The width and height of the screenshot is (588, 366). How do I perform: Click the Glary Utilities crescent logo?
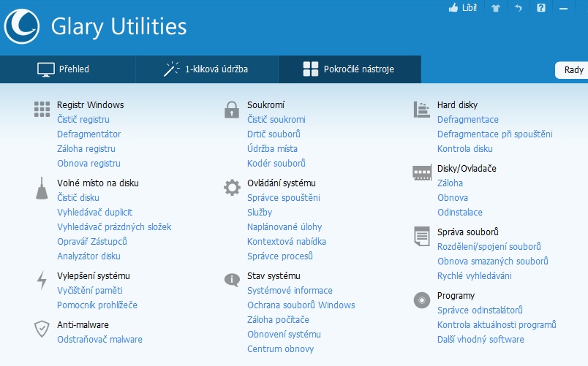(22, 27)
